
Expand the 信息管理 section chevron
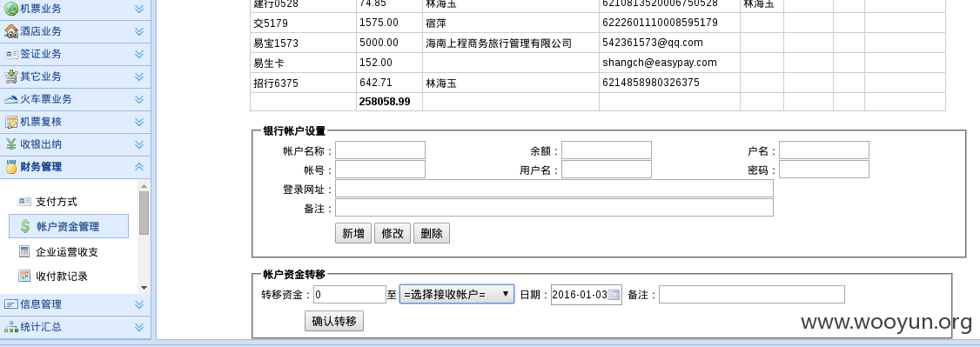(139, 304)
